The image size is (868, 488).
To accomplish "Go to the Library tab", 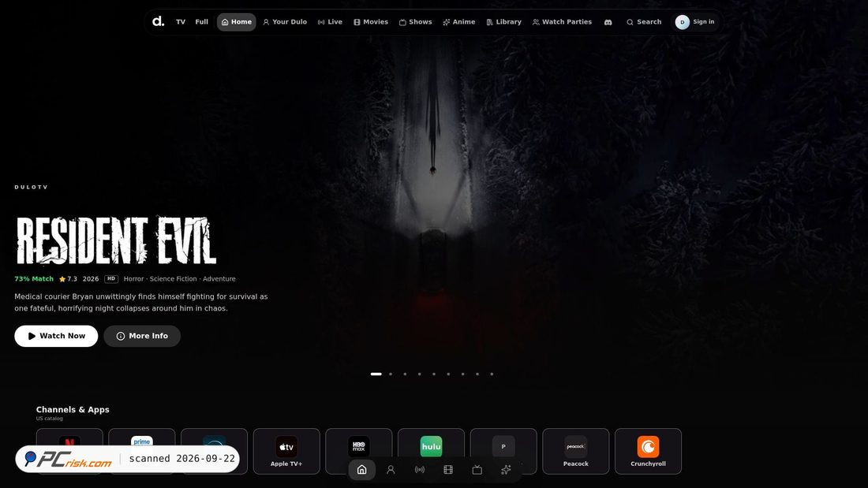I will point(503,22).
